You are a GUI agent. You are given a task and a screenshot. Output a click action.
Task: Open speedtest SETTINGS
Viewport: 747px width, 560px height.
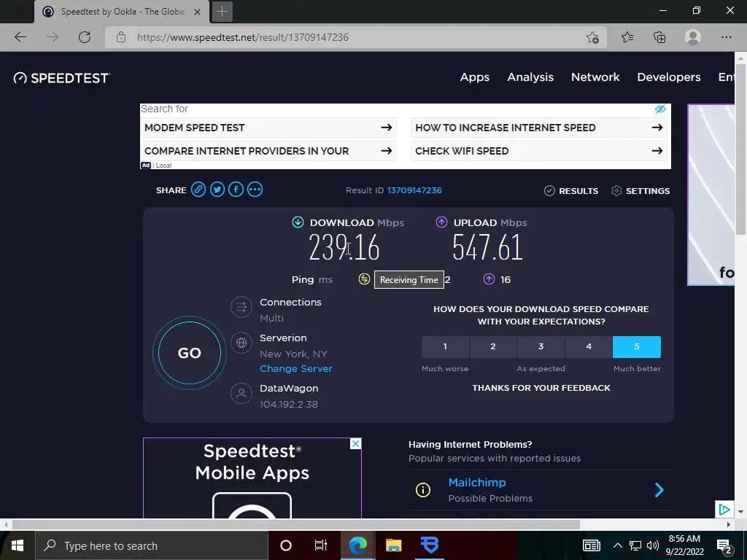pos(640,191)
